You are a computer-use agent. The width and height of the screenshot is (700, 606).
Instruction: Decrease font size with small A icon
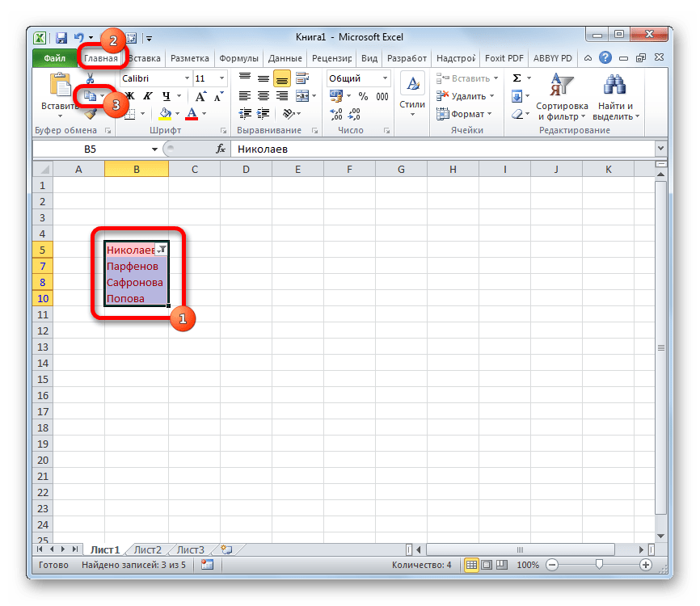coord(218,96)
